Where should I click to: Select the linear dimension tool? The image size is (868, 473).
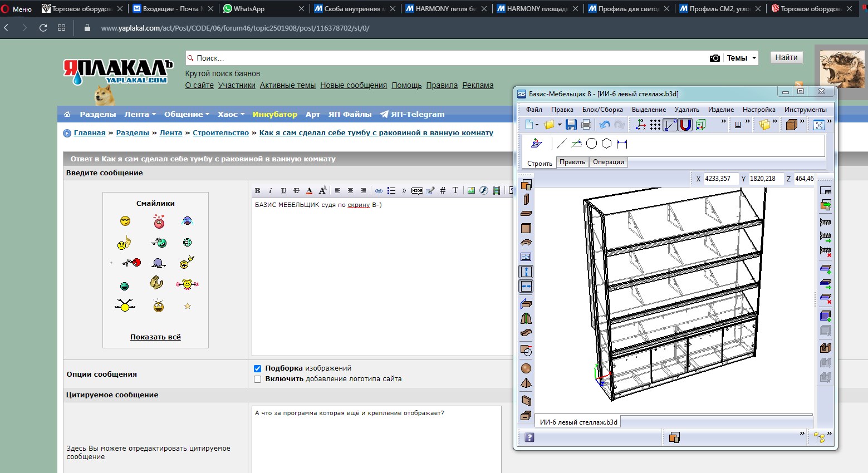622,144
